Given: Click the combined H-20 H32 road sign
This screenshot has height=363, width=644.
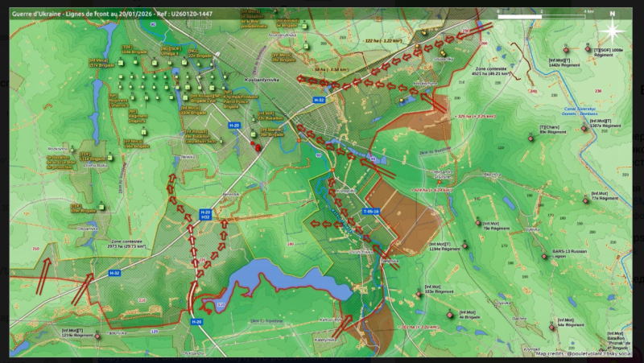Looking at the screenshot, I should click(x=205, y=214).
